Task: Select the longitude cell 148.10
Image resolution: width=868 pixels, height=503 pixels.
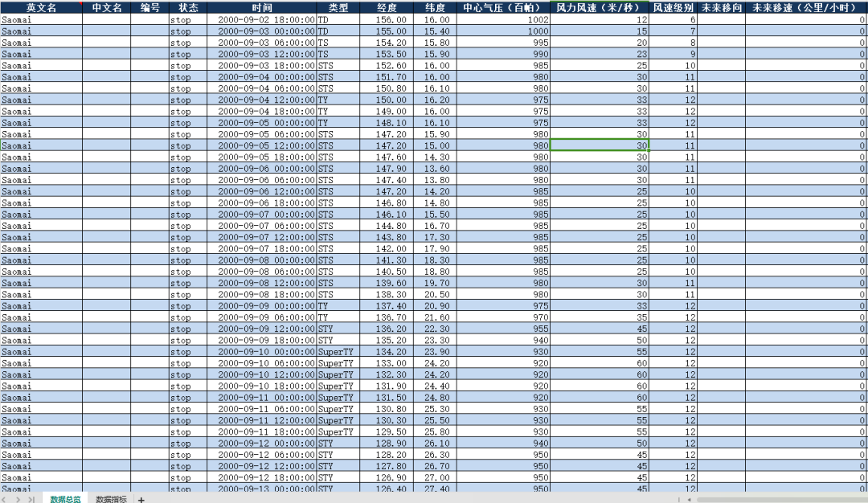Action: click(387, 123)
